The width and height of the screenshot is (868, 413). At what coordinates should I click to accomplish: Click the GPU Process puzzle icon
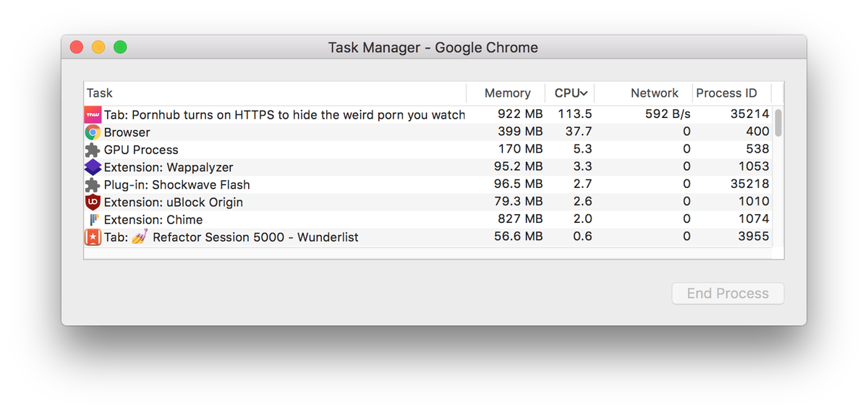point(93,150)
